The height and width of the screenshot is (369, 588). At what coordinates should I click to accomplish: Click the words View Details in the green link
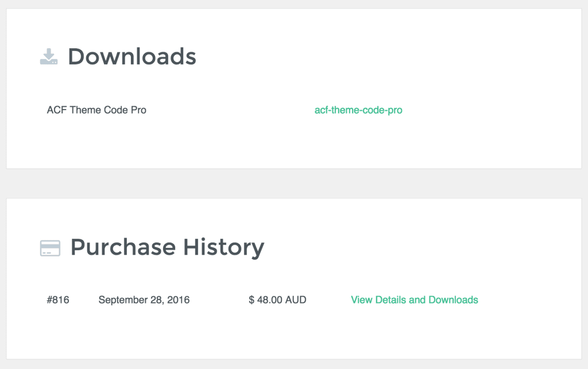click(x=378, y=300)
